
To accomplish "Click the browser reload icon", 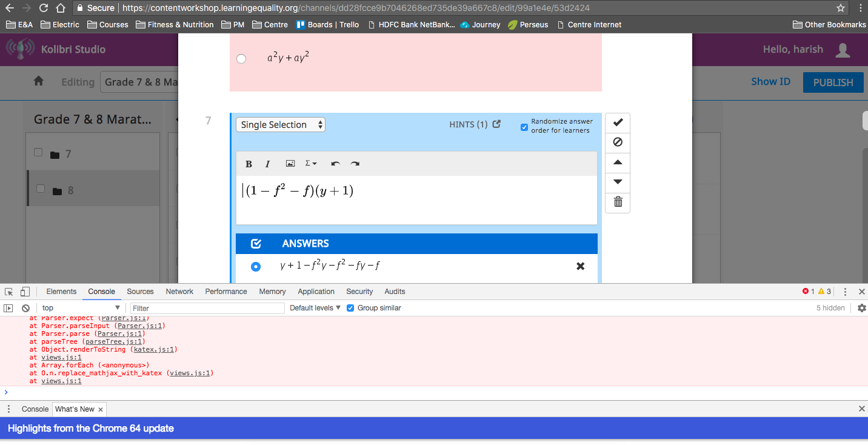I will click(43, 8).
